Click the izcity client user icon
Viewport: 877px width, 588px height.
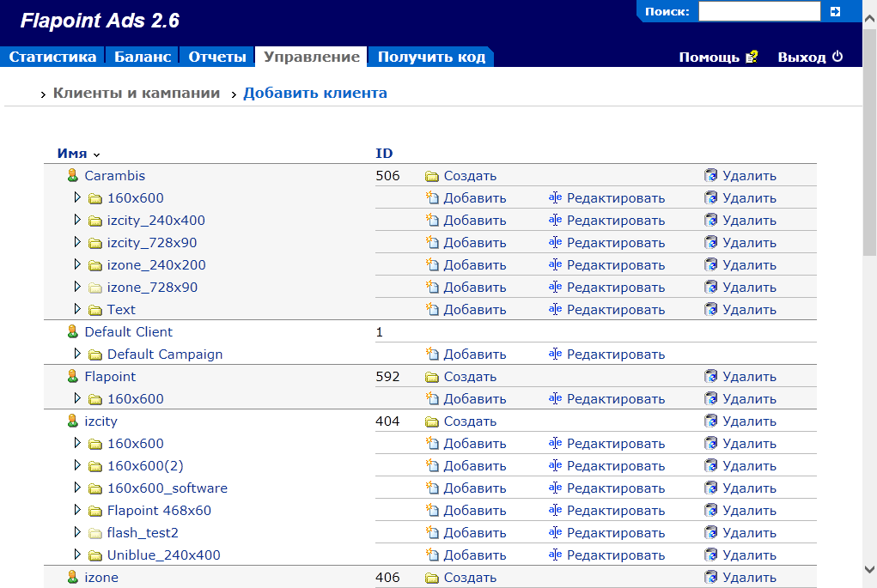click(73, 421)
